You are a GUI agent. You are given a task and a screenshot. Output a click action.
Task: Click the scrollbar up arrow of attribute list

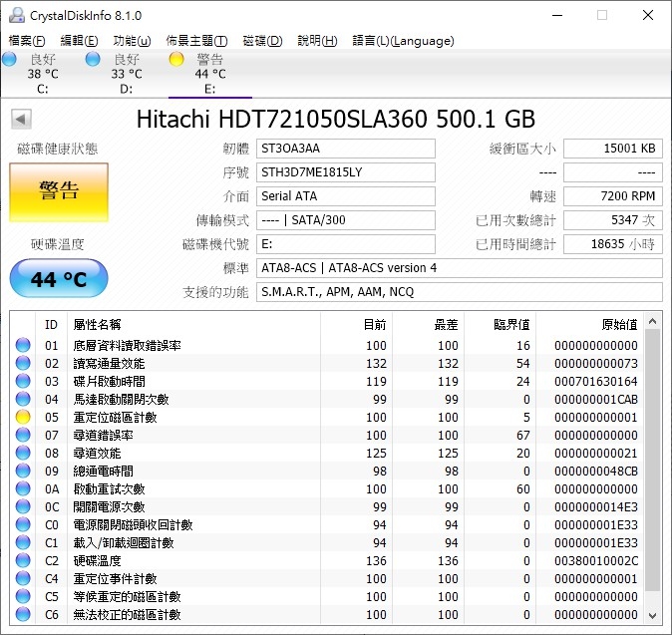click(653, 321)
